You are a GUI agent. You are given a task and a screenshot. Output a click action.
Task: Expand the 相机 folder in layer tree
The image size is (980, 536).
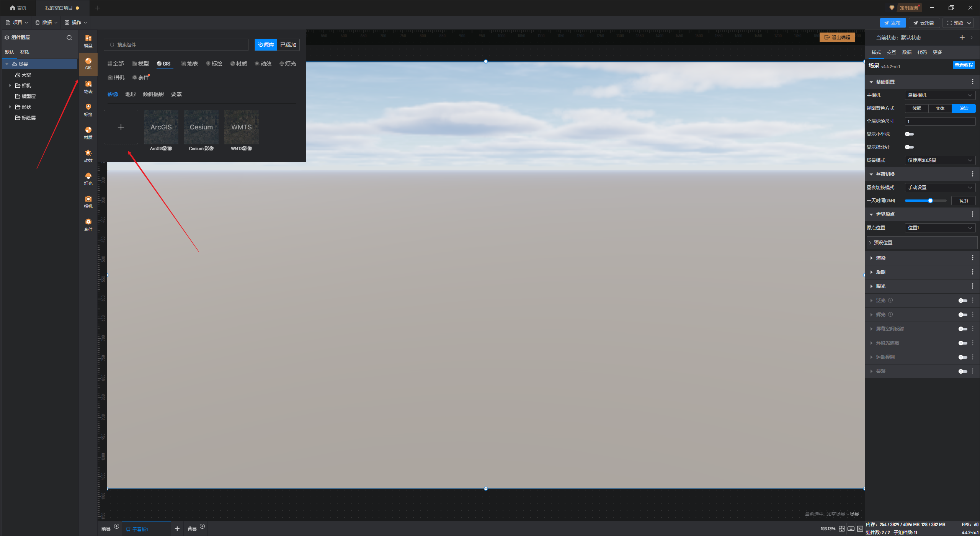10,86
